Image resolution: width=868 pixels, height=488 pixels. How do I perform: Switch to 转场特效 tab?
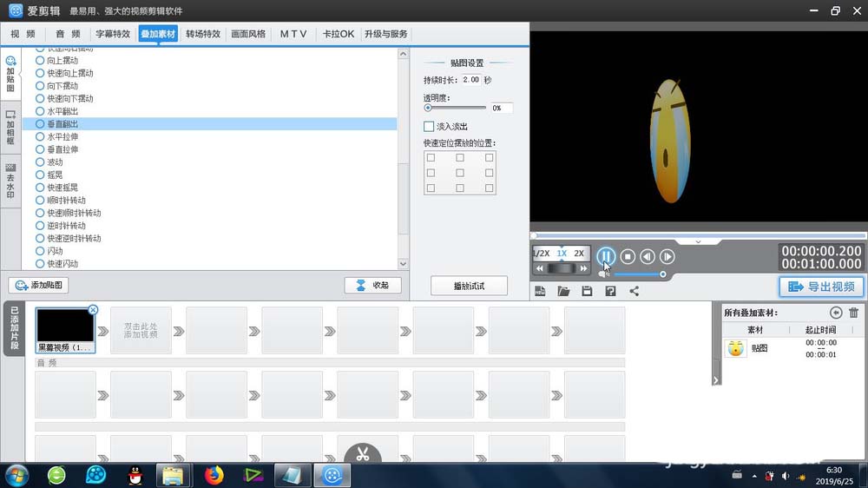[x=202, y=34]
